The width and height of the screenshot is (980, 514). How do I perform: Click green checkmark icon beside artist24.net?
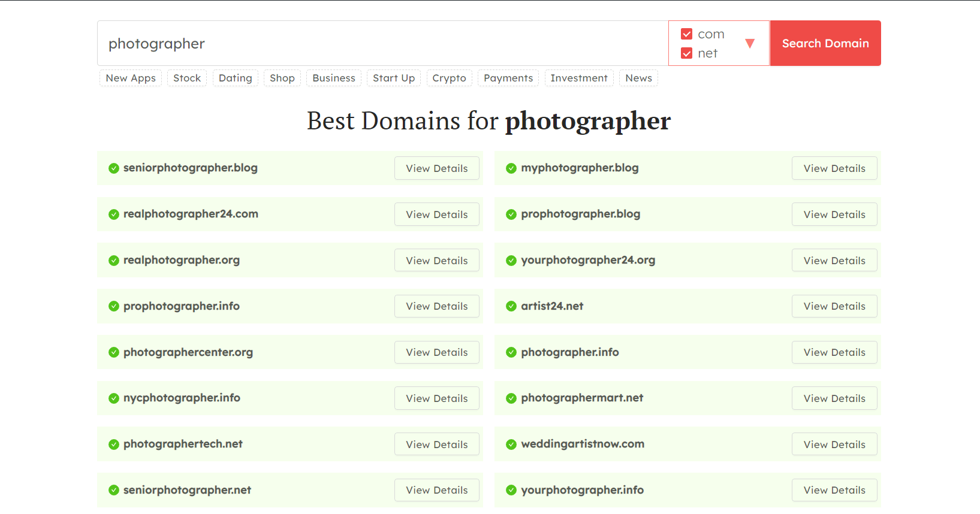511,306
